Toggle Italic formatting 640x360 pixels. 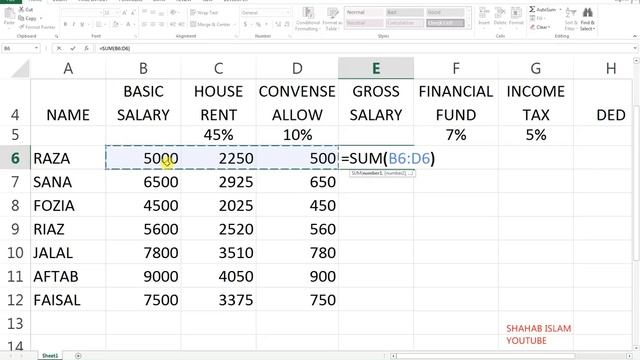tap(73, 25)
